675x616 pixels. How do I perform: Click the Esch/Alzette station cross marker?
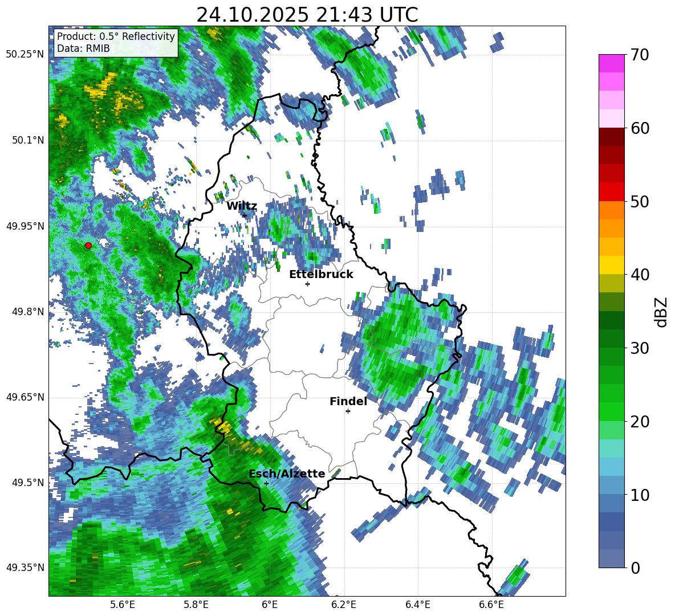tap(266, 483)
